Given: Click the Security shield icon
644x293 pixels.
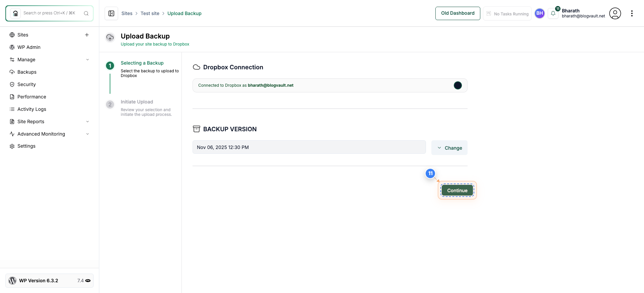Looking at the screenshot, I should [12, 84].
